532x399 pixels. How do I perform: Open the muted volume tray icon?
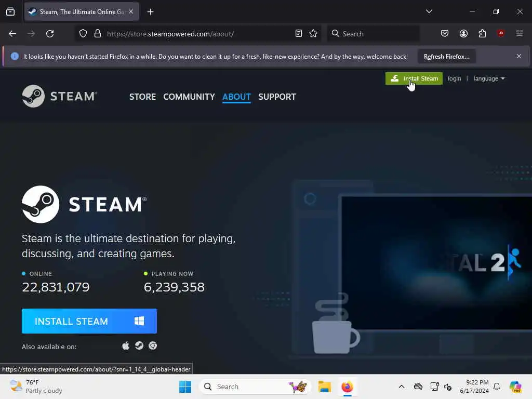coord(448,387)
